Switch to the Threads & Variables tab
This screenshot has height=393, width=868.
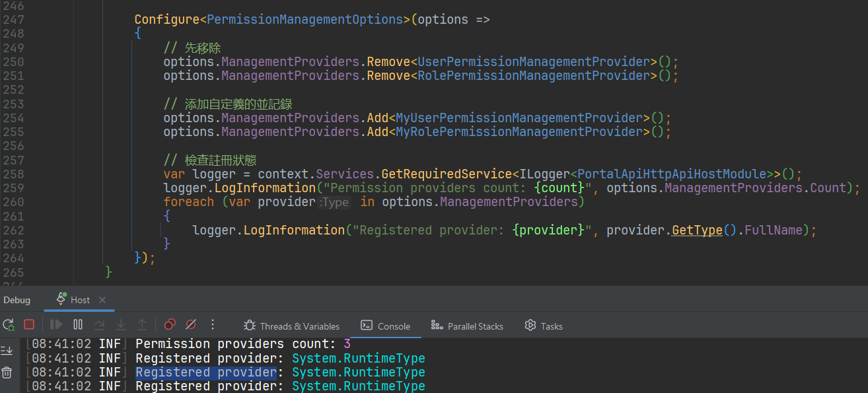tap(291, 326)
